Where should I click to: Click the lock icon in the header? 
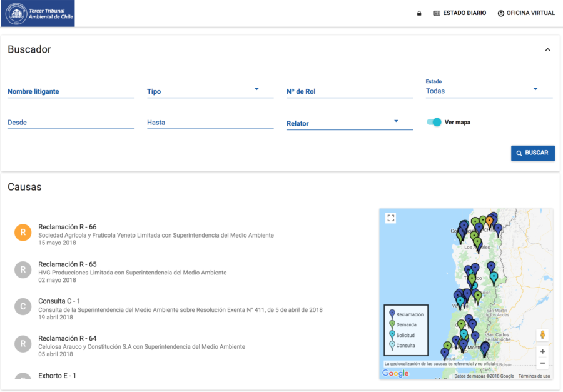(x=419, y=13)
